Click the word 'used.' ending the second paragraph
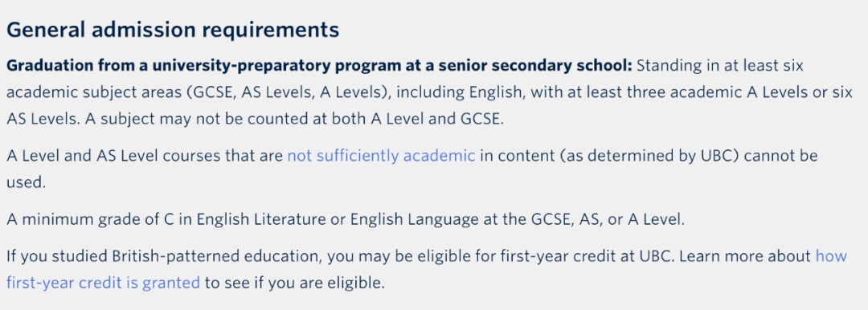Viewport: 868px width, 310px height. (x=26, y=182)
